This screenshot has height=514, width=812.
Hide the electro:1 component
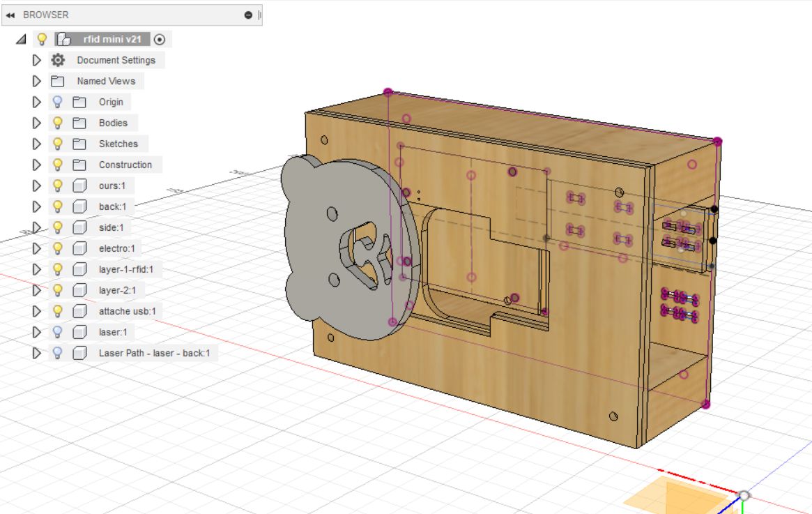(x=57, y=249)
